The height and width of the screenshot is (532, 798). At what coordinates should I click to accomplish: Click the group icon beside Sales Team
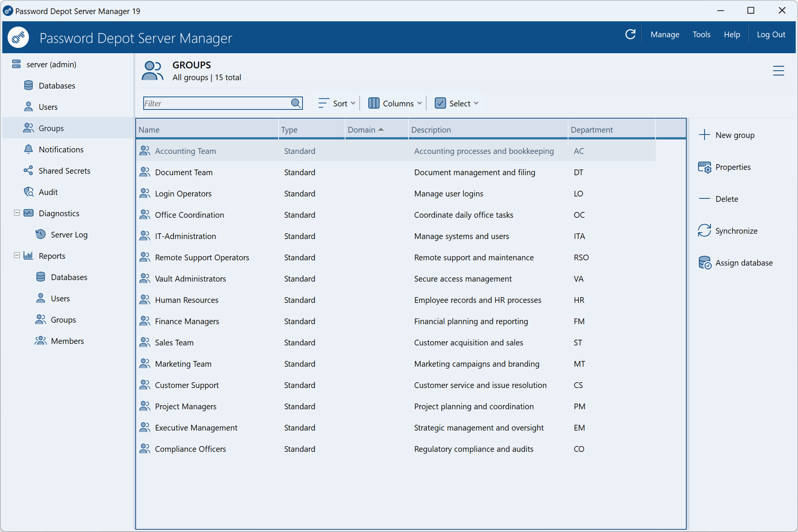pos(145,342)
